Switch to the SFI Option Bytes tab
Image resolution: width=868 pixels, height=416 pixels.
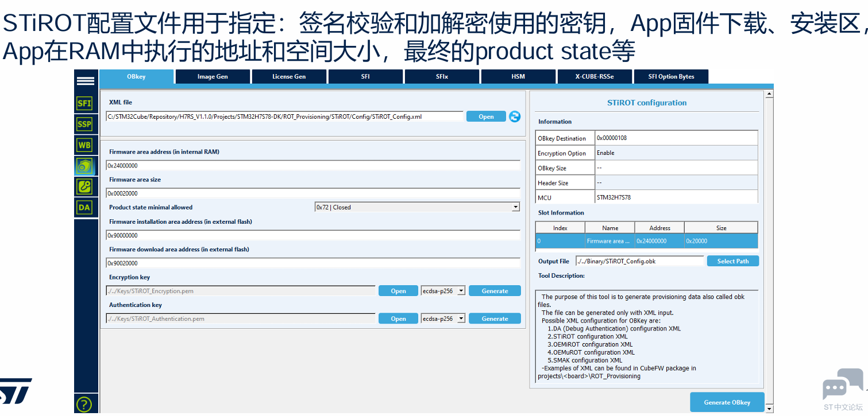(671, 77)
